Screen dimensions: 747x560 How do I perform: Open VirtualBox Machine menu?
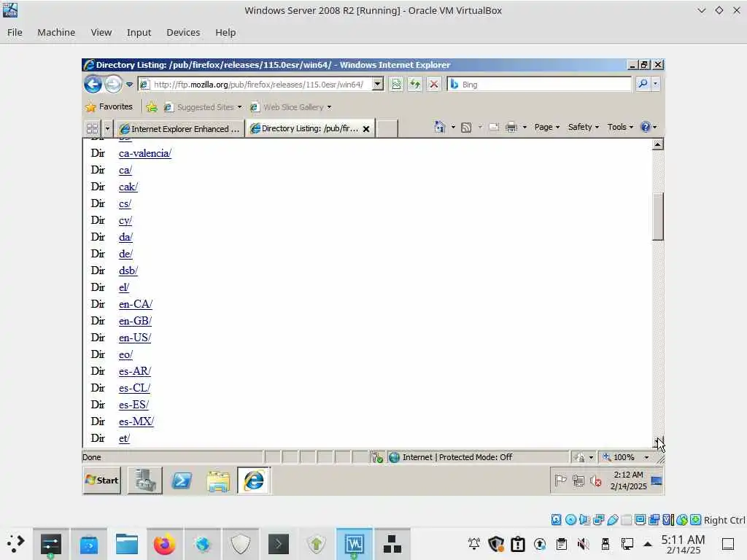coord(56,32)
